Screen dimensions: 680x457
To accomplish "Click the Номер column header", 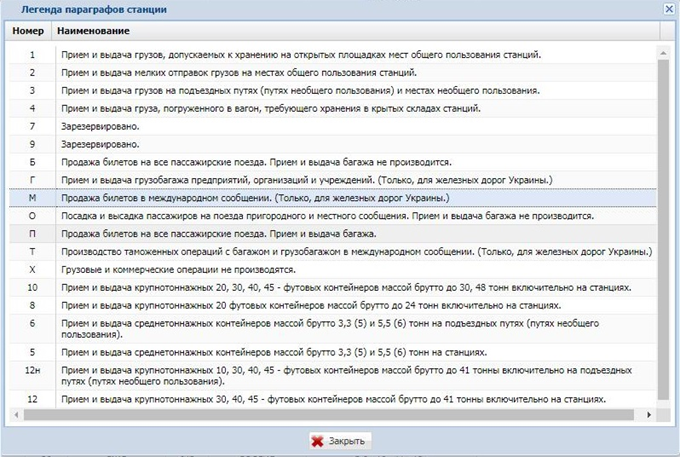I will click(x=28, y=31).
